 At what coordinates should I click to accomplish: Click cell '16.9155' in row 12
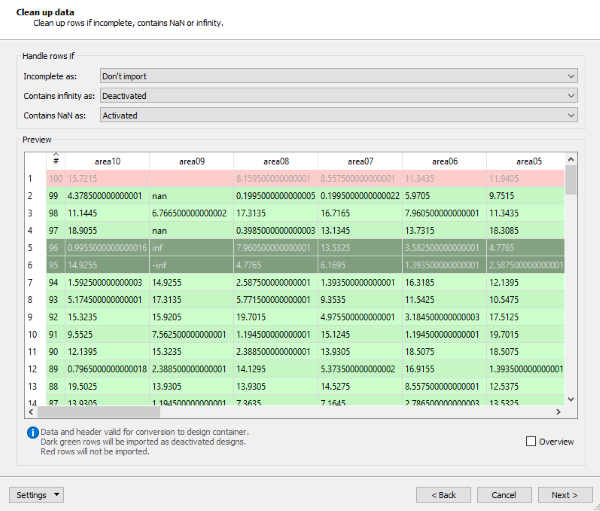(x=445, y=369)
